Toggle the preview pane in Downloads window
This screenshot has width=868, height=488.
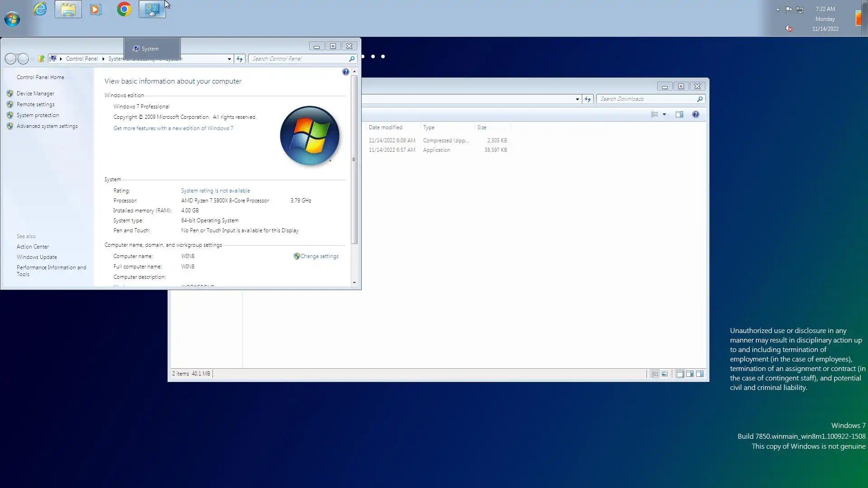tap(679, 114)
